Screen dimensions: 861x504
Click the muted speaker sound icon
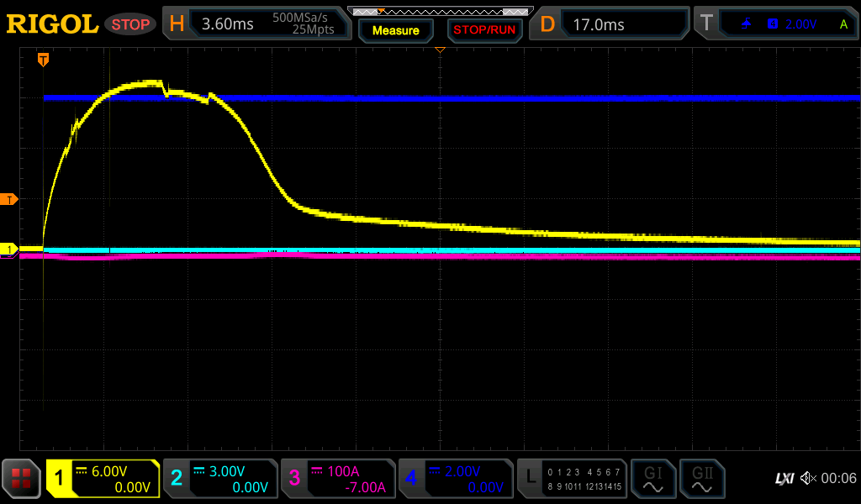pos(808,479)
